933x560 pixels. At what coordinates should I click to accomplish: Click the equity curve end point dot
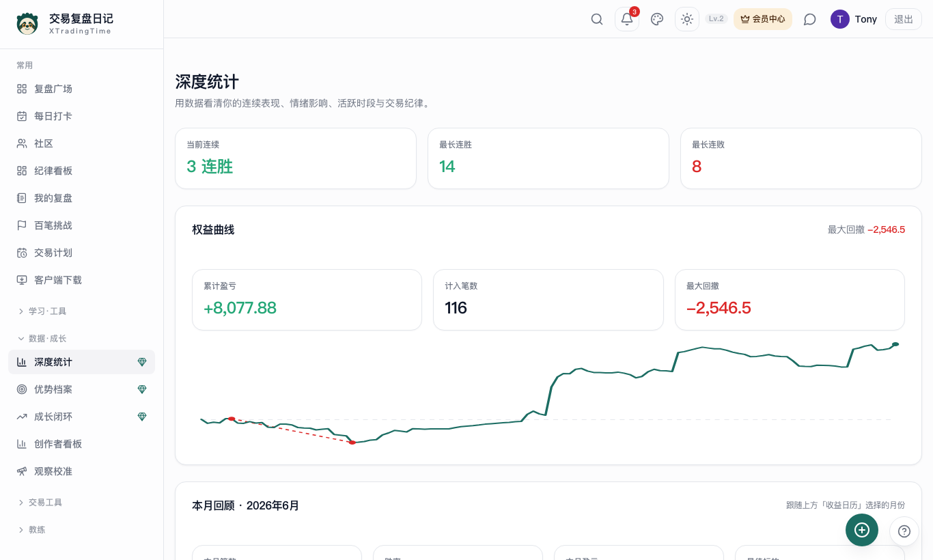coord(895,344)
